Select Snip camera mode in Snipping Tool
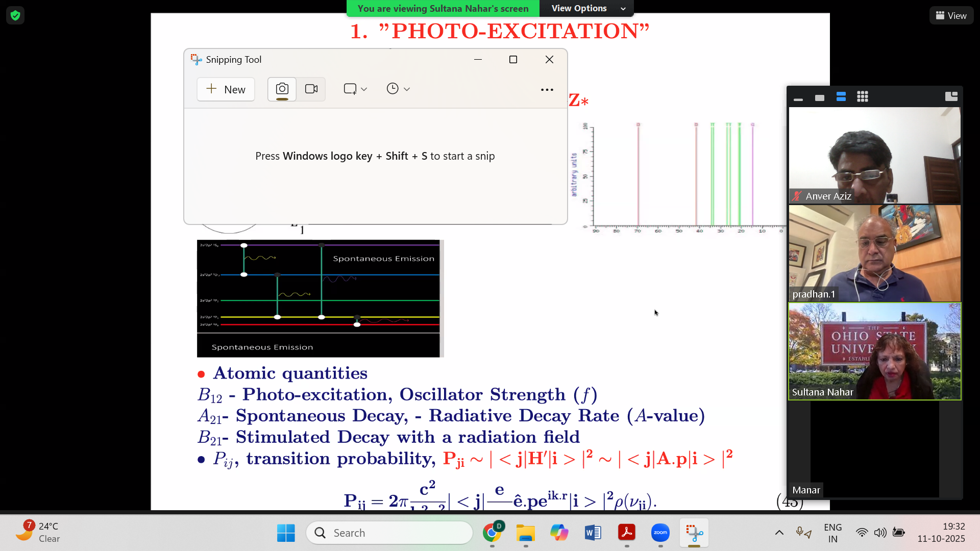The height and width of the screenshot is (551, 980). click(x=282, y=89)
